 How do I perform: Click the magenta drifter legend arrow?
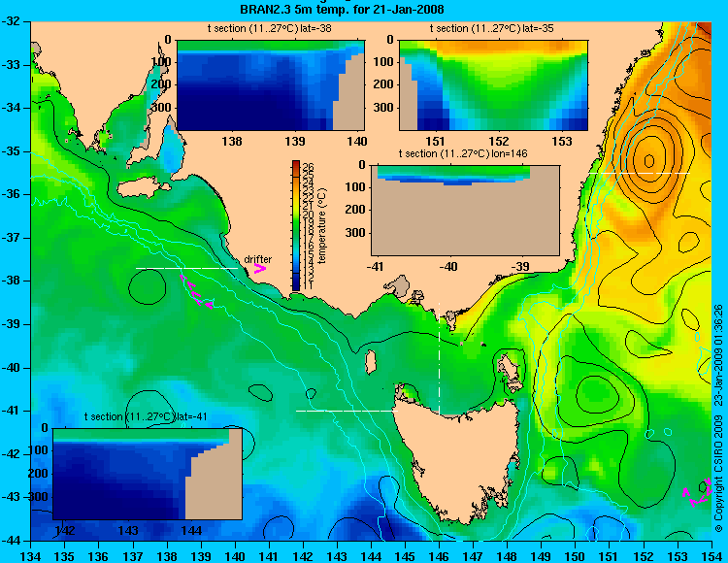coord(260,269)
